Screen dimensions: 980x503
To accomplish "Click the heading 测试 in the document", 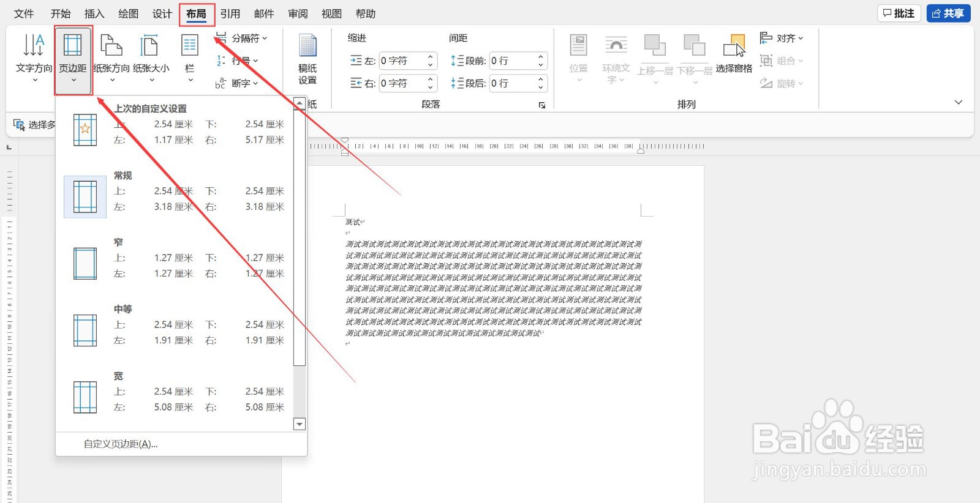I will click(353, 222).
